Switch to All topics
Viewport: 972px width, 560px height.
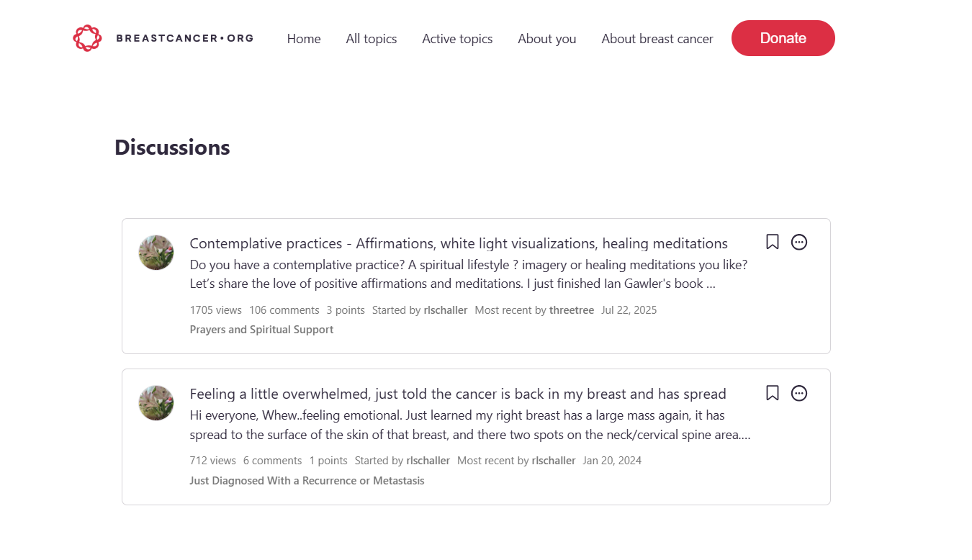pyautogui.click(x=371, y=39)
